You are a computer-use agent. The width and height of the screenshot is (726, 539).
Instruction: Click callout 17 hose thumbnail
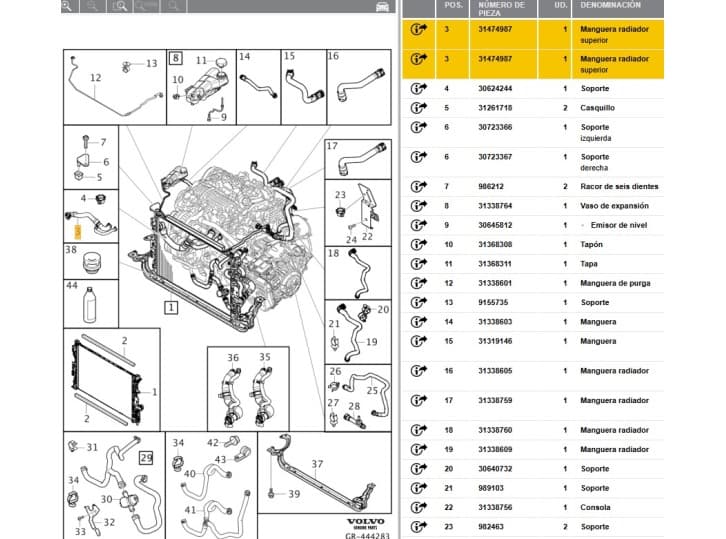(x=332, y=146)
